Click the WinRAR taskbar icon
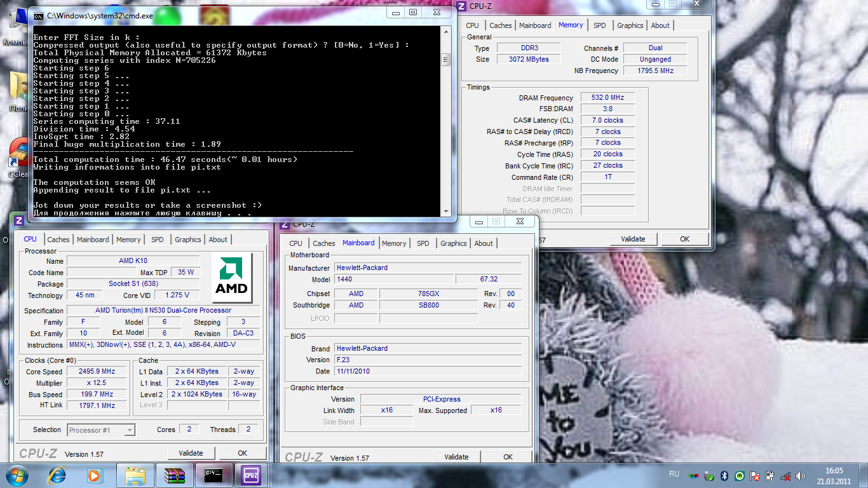Image resolution: width=868 pixels, height=488 pixels. tap(173, 475)
